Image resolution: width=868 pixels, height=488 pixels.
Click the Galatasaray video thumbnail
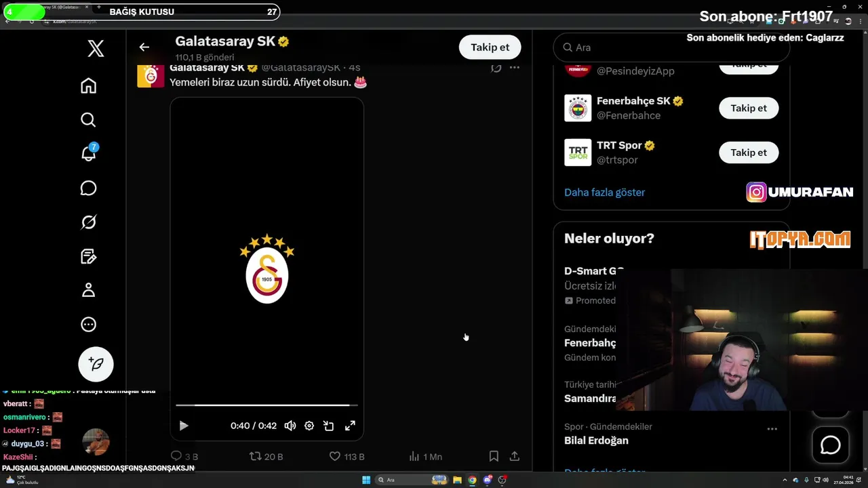267,270
